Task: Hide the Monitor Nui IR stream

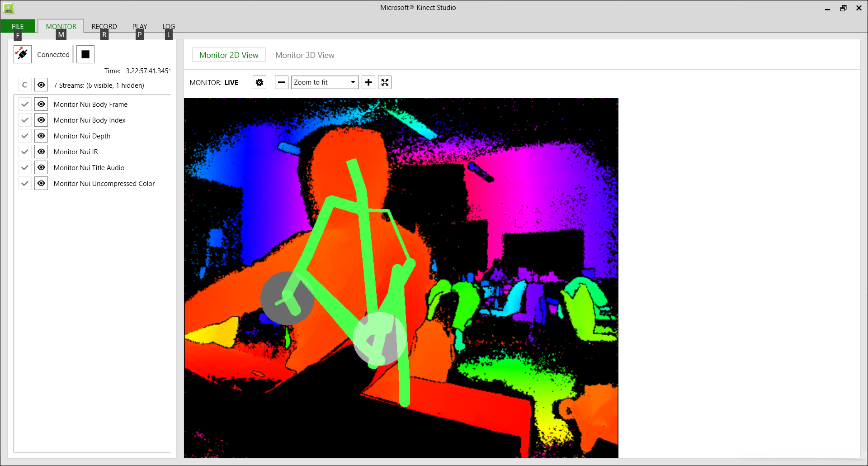Action: click(x=41, y=152)
